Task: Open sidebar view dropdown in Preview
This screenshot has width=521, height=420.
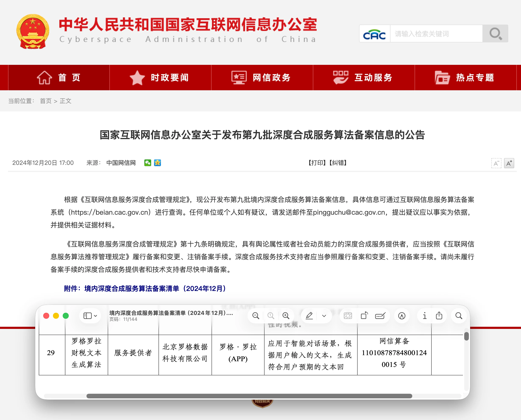Action: [90, 316]
